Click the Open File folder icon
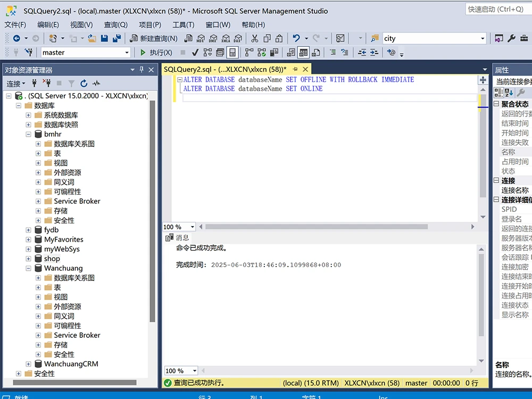The width and height of the screenshot is (532, 399). point(92,38)
